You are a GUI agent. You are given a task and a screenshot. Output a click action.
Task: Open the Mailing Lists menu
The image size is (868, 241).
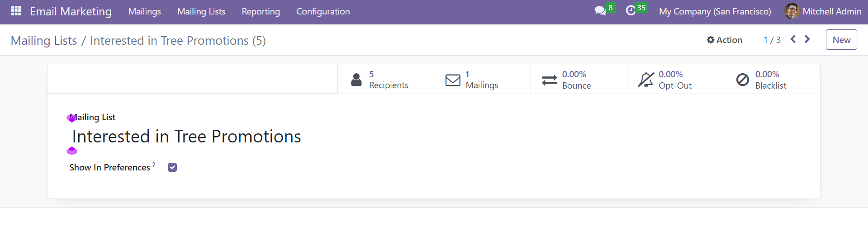[201, 11]
